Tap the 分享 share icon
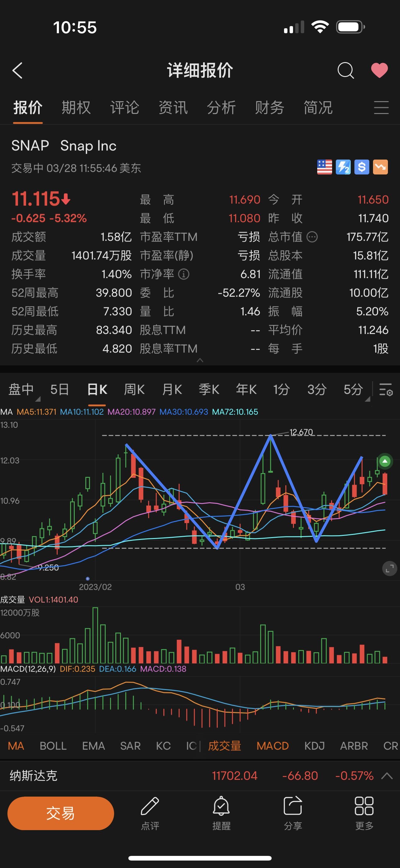400x868 pixels. click(x=293, y=806)
